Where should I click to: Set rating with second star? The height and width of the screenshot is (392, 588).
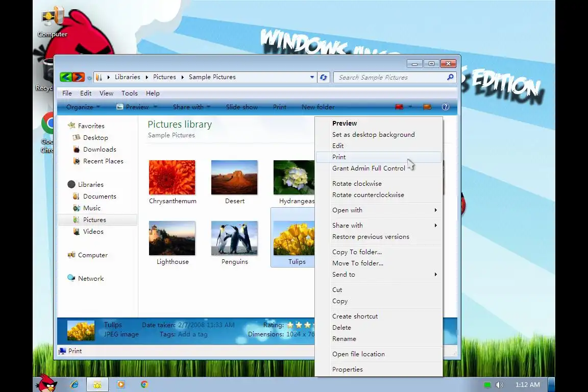(299, 325)
